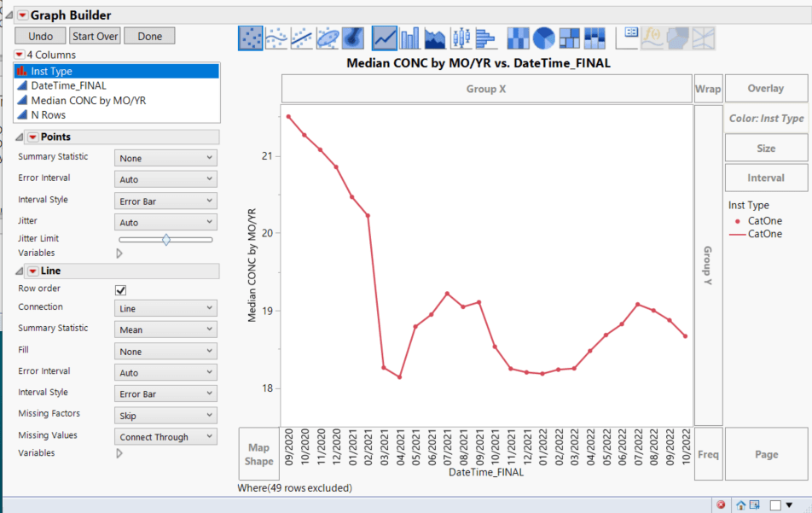Choose the Box Plot element icon
Image resolution: width=812 pixels, height=513 pixels.
[461, 38]
